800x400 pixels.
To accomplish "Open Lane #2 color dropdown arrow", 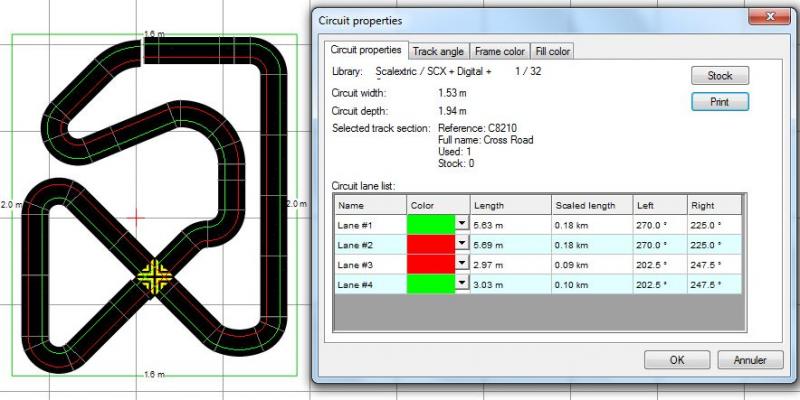I will (461, 244).
